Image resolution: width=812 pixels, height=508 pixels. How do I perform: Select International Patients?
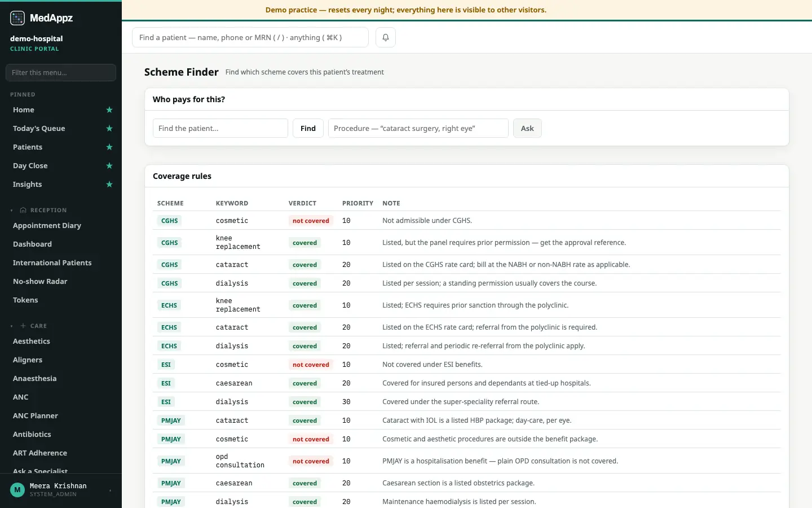pos(52,263)
